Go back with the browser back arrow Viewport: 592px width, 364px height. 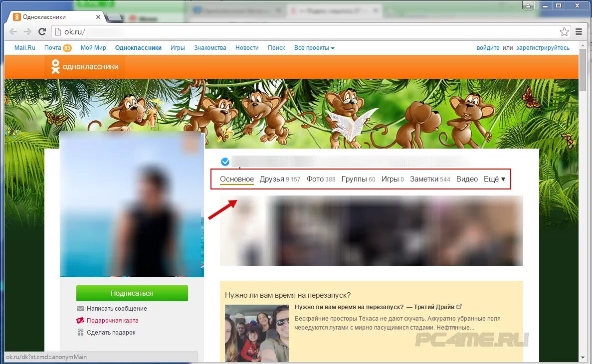(13, 32)
